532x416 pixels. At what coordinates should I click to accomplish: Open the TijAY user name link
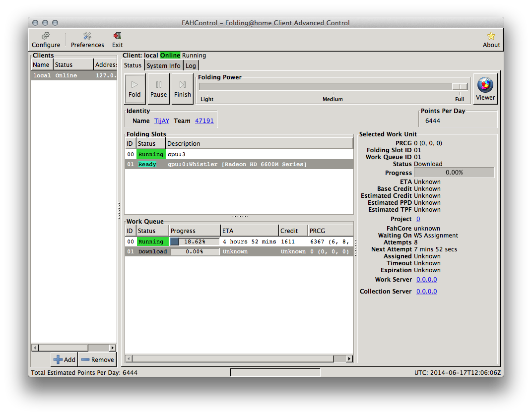tap(161, 120)
